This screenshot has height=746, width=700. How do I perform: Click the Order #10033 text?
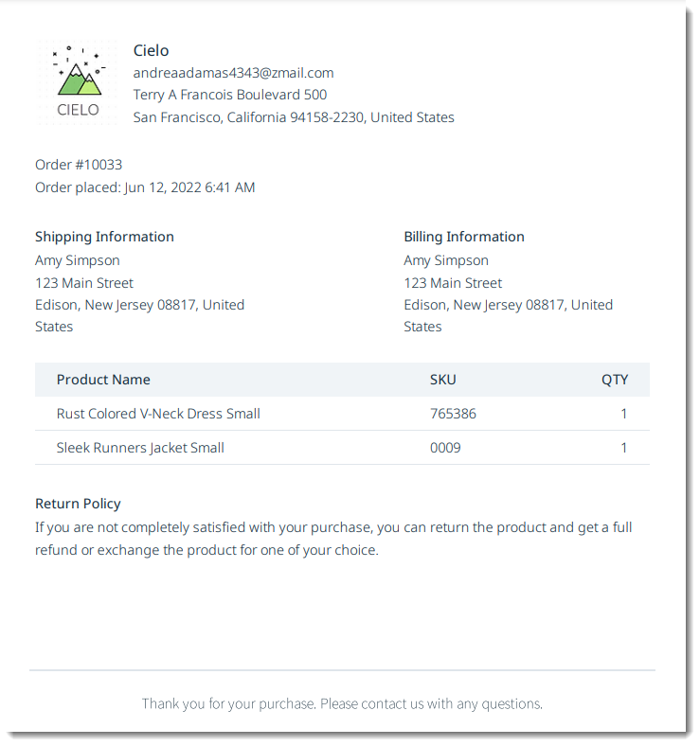tap(79, 165)
